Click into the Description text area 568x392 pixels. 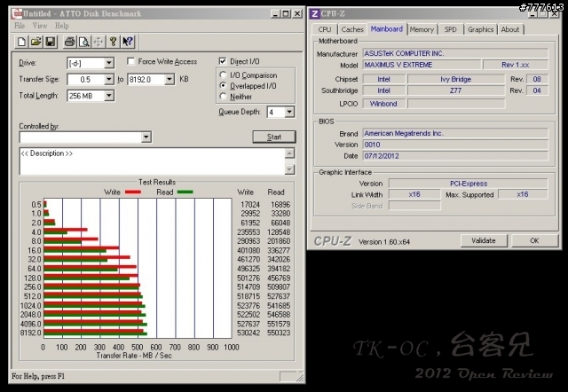pos(152,161)
